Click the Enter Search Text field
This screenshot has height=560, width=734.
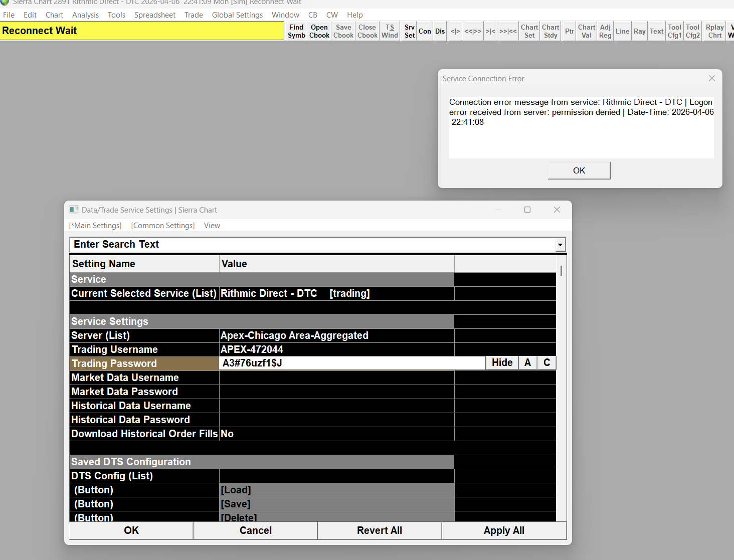point(312,244)
